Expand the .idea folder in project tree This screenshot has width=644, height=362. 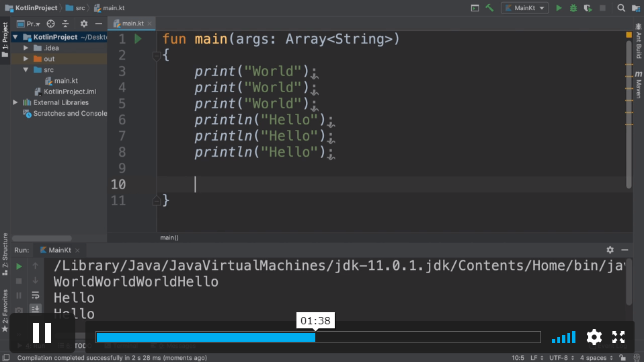tap(26, 48)
